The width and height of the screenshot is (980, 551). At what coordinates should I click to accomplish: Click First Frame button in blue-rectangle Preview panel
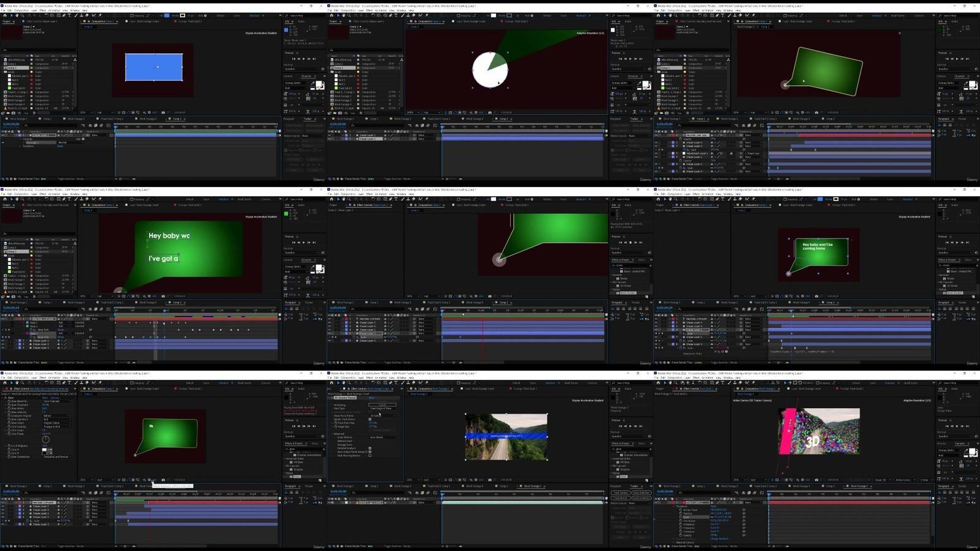pos(293,59)
